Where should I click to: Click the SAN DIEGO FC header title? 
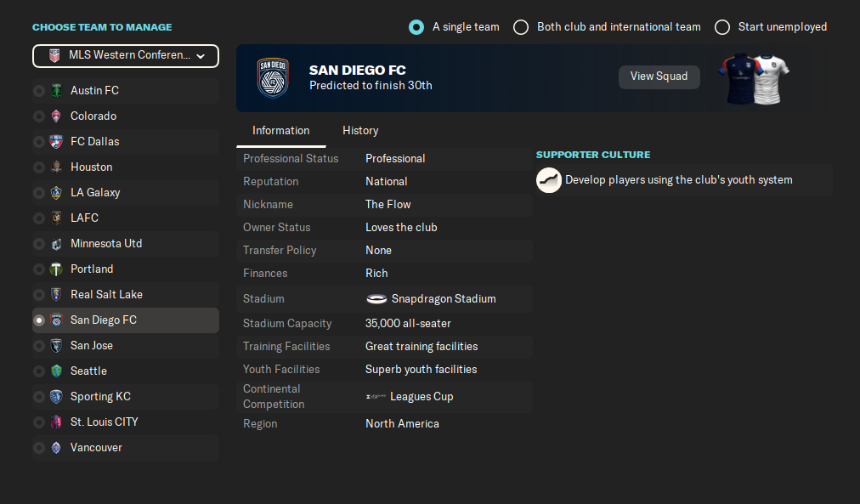click(358, 71)
